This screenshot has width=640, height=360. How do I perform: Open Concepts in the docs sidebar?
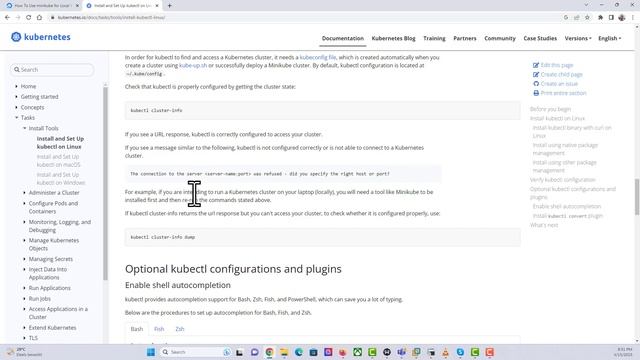click(x=32, y=107)
